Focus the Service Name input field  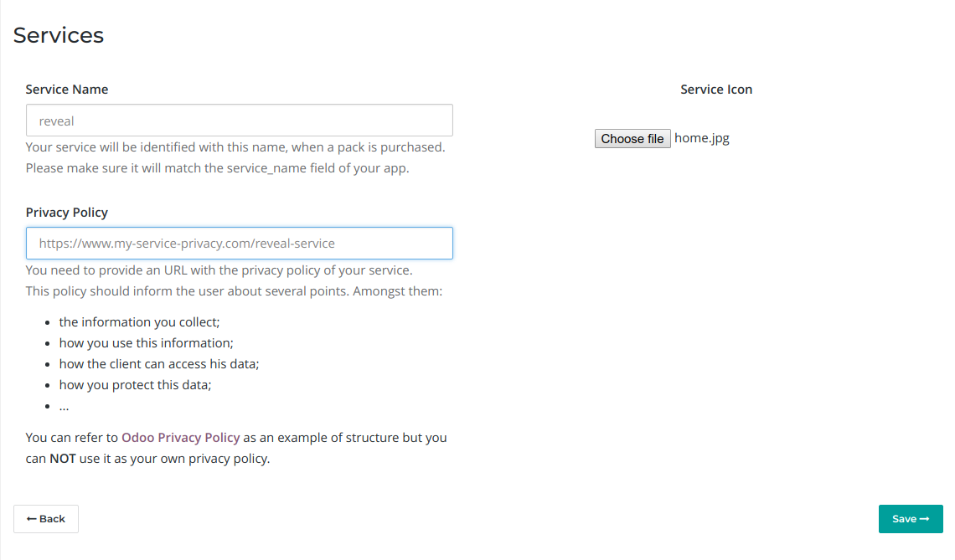[240, 121]
